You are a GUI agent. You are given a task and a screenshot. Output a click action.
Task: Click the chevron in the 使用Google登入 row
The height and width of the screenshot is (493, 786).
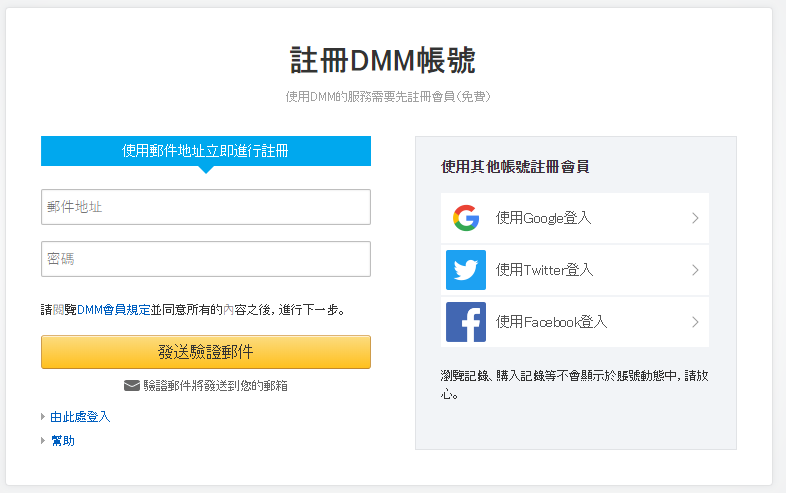point(695,218)
